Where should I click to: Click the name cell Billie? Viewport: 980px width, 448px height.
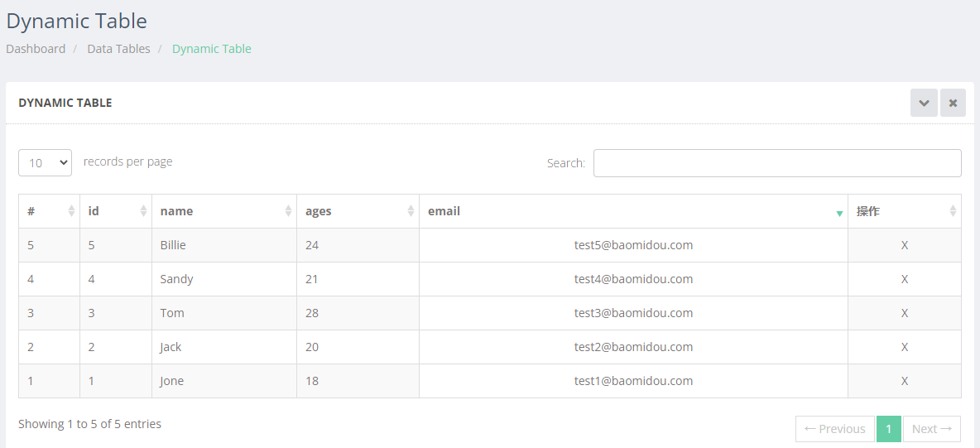[x=224, y=245]
